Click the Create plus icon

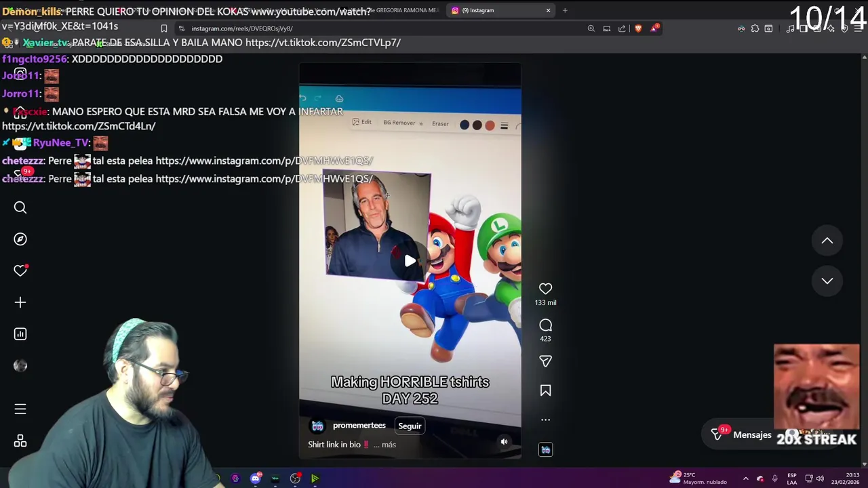20,302
